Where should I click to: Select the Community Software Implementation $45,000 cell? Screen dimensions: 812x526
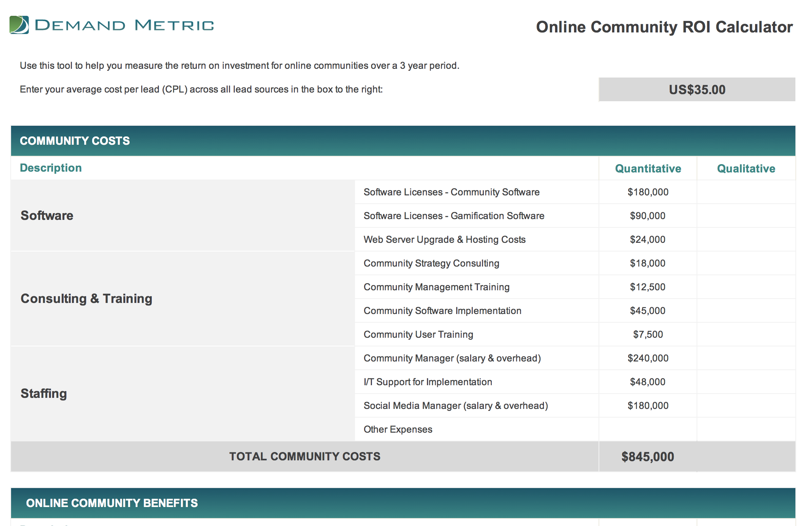click(648, 311)
